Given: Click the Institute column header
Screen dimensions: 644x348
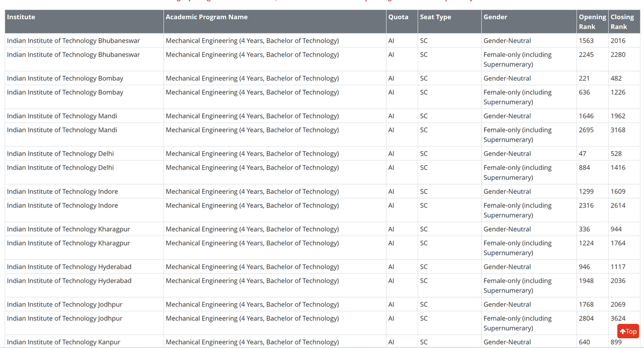Looking at the screenshot, I should [84, 22].
